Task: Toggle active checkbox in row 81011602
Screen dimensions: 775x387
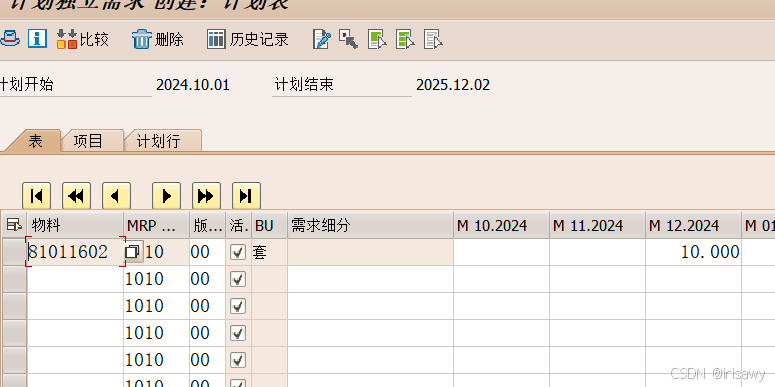Action: pyautogui.click(x=238, y=253)
